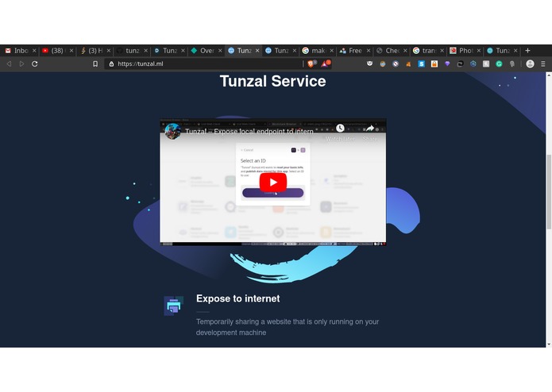Open the green Grammarly G extension
This screenshot has width=552, height=392.
point(499,63)
